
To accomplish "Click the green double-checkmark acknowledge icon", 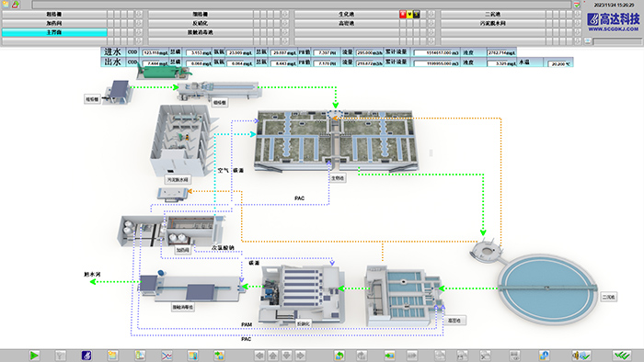I will [x=622, y=355].
